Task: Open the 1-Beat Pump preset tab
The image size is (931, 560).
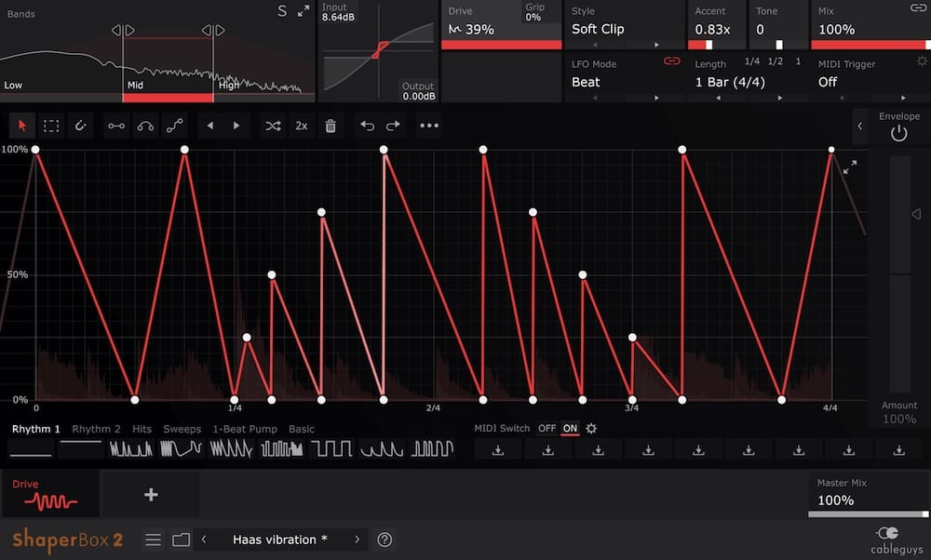Action: (x=245, y=429)
